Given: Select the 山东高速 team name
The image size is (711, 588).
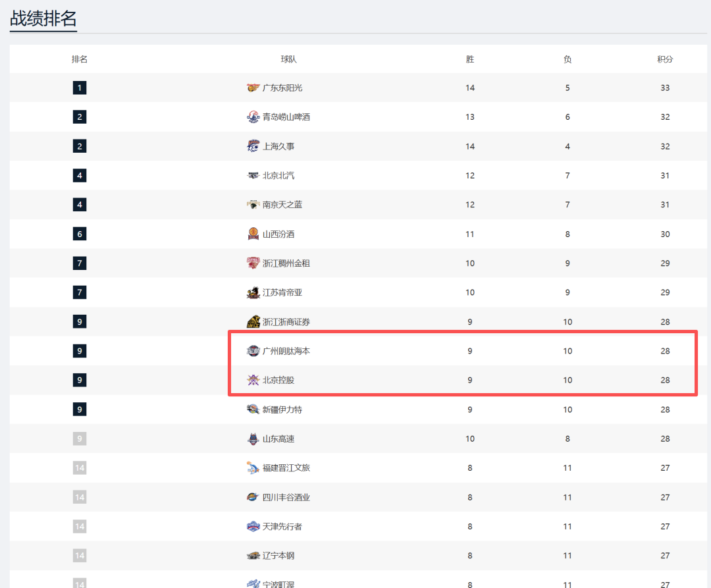Looking at the screenshot, I should tap(278, 439).
